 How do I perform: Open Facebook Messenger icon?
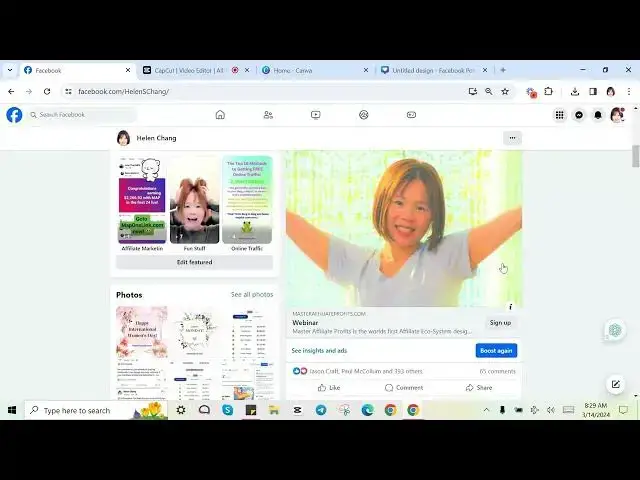(x=579, y=115)
